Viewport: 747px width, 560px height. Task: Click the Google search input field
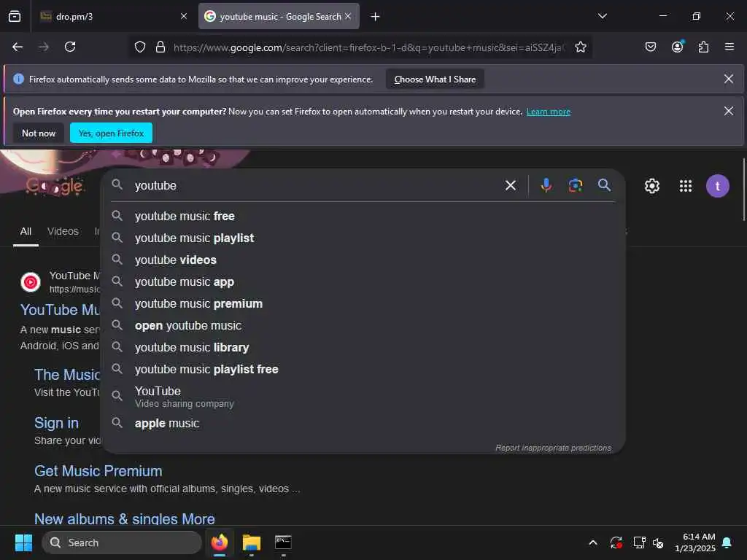[x=314, y=186]
